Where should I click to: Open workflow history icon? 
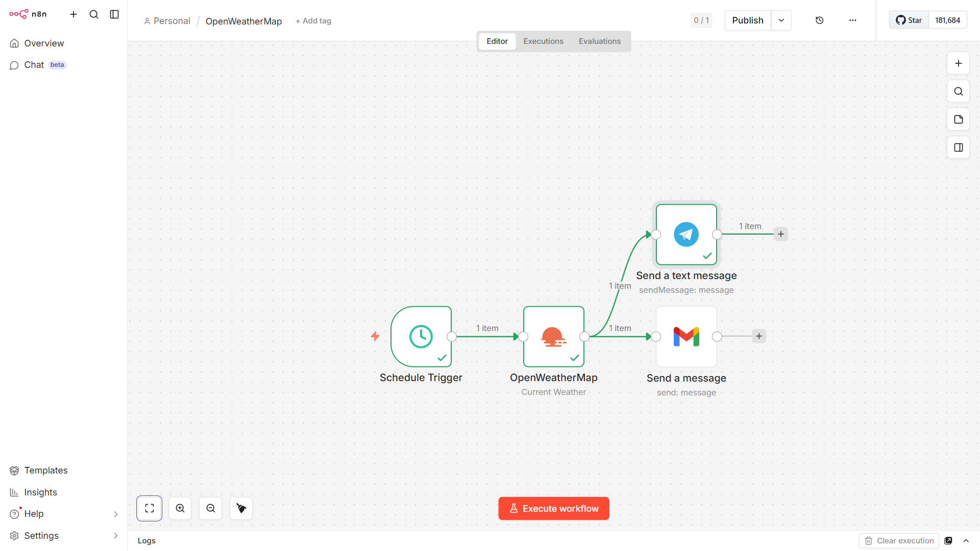tap(819, 20)
